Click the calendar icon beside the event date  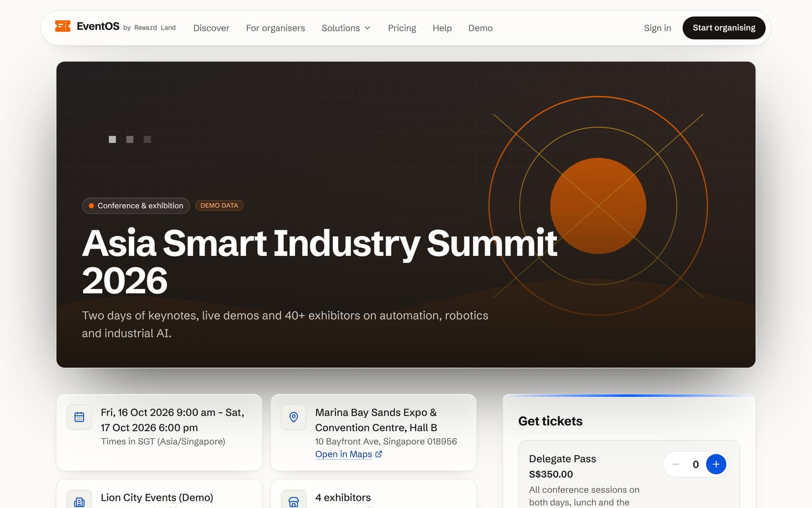click(79, 417)
